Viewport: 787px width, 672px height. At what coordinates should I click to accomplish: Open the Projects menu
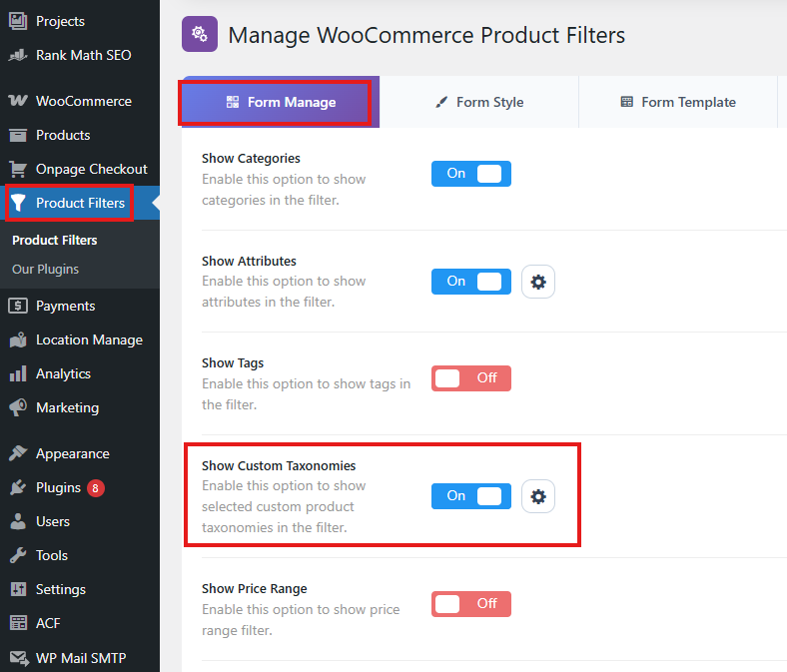coord(80,21)
